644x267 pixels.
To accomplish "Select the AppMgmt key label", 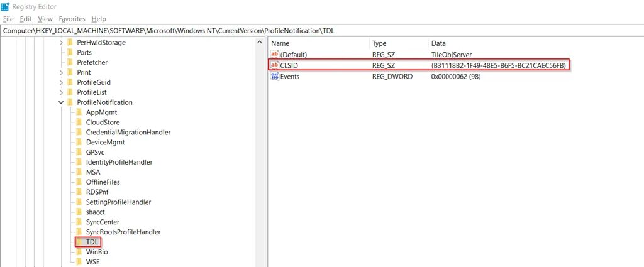I will coord(102,112).
